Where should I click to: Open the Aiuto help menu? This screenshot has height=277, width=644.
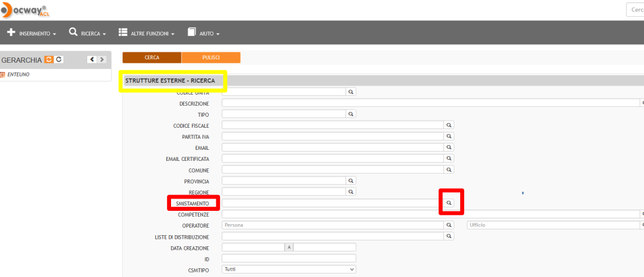coord(204,33)
